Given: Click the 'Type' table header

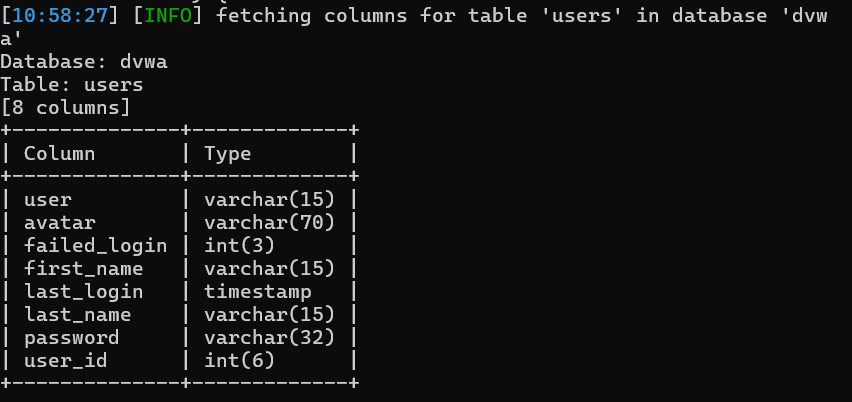Looking at the screenshot, I should [x=228, y=154].
